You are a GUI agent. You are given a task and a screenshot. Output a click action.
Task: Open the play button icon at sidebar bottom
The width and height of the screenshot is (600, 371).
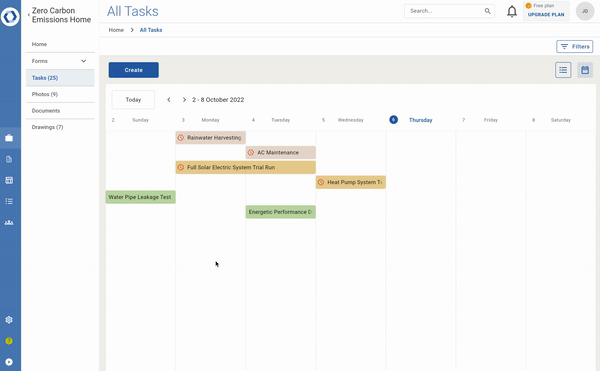[9, 362]
